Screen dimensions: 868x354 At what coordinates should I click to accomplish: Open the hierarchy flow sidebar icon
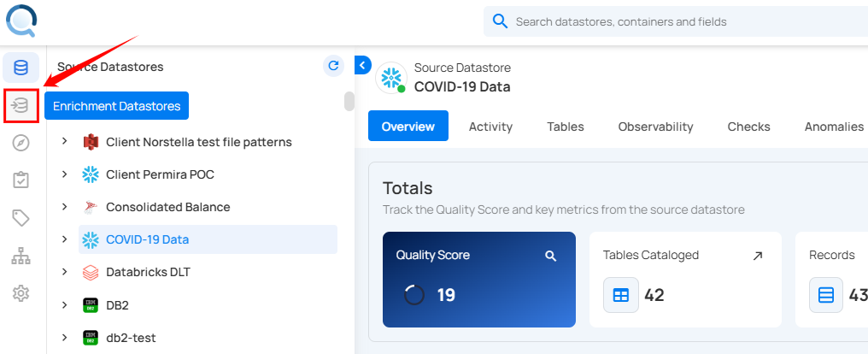(x=21, y=256)
